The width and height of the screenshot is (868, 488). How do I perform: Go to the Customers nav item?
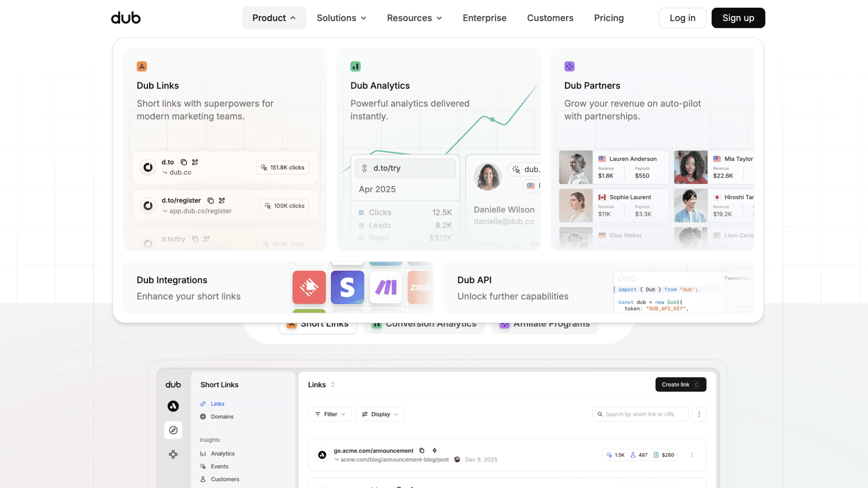point(550,18)
